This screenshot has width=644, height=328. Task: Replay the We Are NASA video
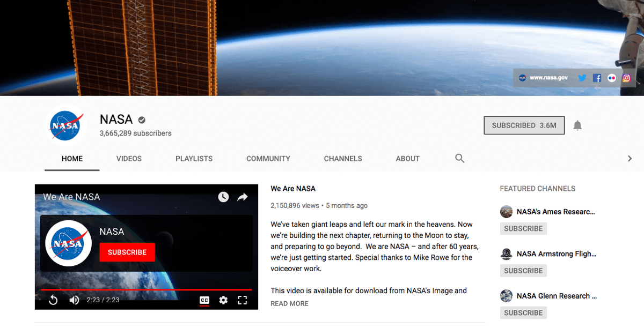coord(53,300)
